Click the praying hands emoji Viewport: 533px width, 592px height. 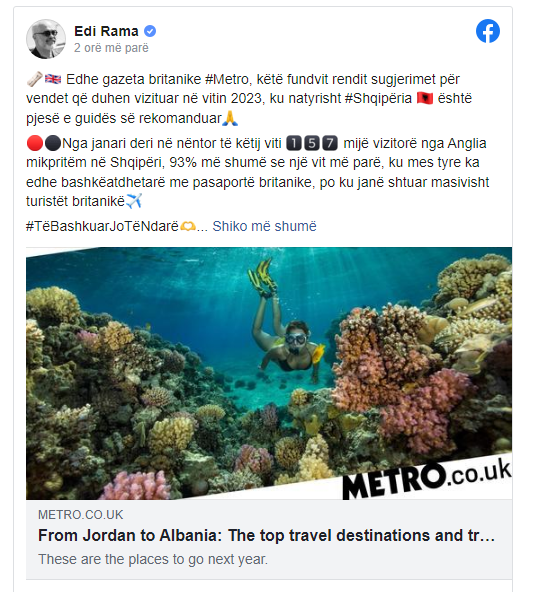tap(230, 118)
